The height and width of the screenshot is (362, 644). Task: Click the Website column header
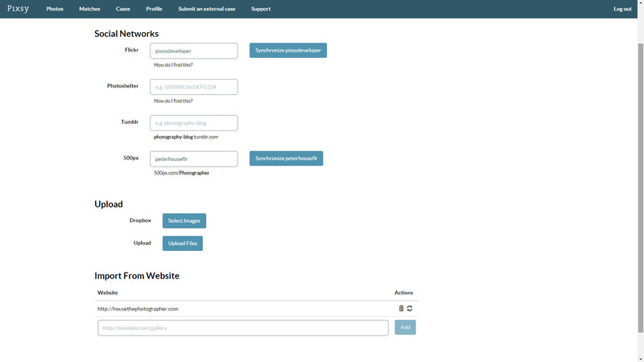[108, 293]
